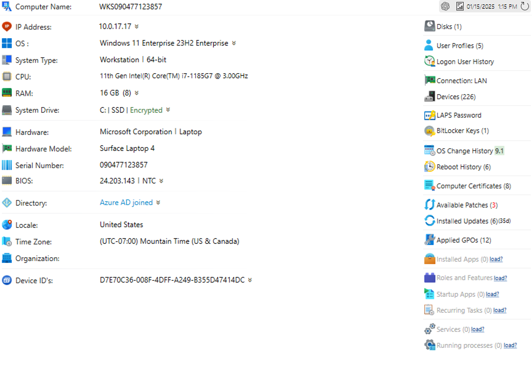
Task: Click the computer name WKS090477123857
Action: click(x=131, y=7)
